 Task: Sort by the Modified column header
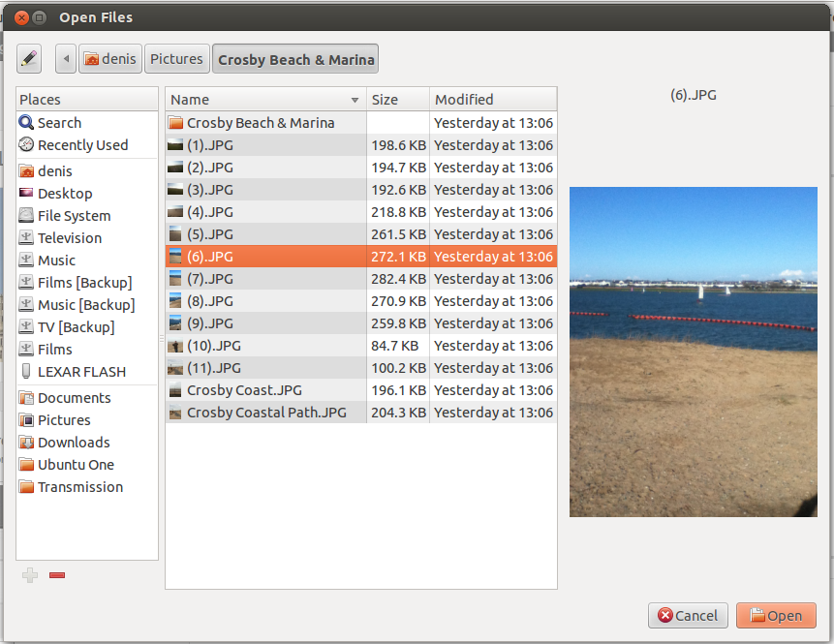pos(493,100)
